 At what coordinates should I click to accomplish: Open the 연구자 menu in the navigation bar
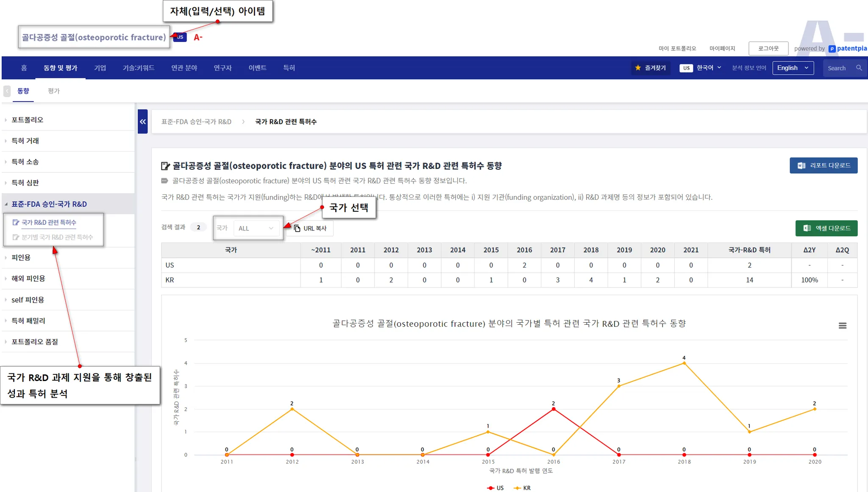coord(223,68)
